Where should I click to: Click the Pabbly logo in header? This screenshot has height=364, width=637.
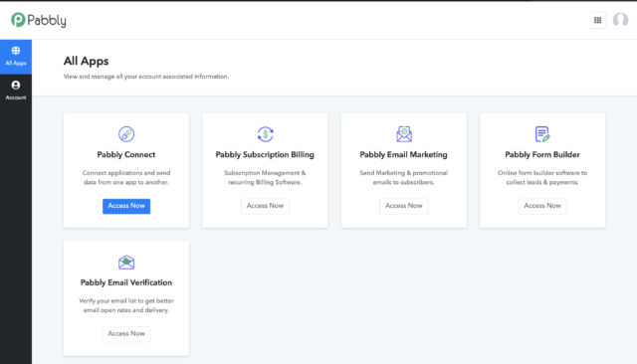tap(39, 20)
